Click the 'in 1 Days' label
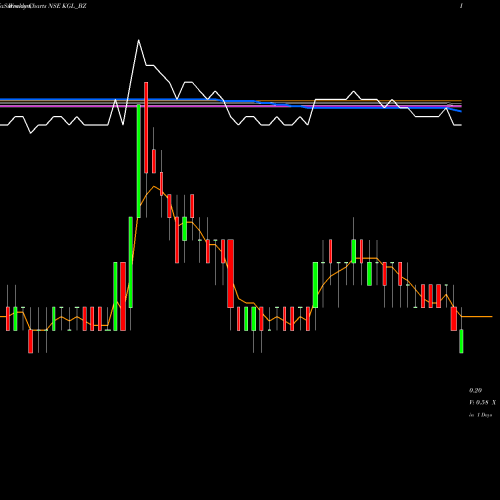Viewport: 500px width, 500px height. click(x=481, y=415)
